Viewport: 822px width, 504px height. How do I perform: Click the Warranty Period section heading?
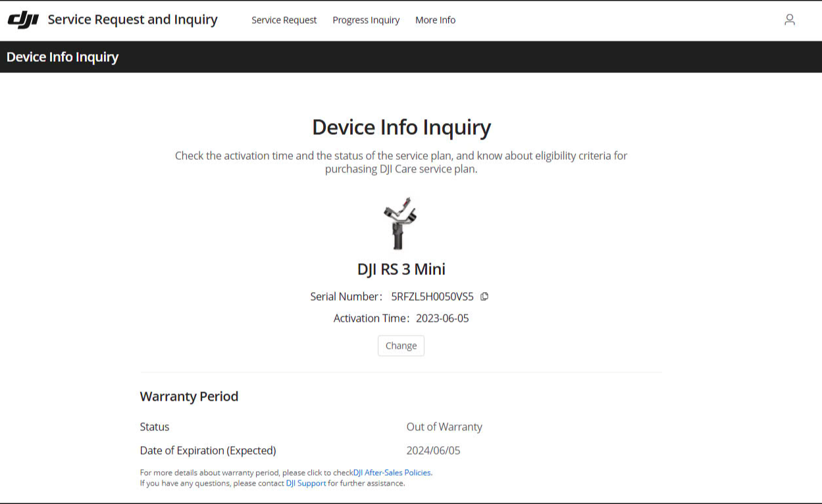(x=189, y=396)
